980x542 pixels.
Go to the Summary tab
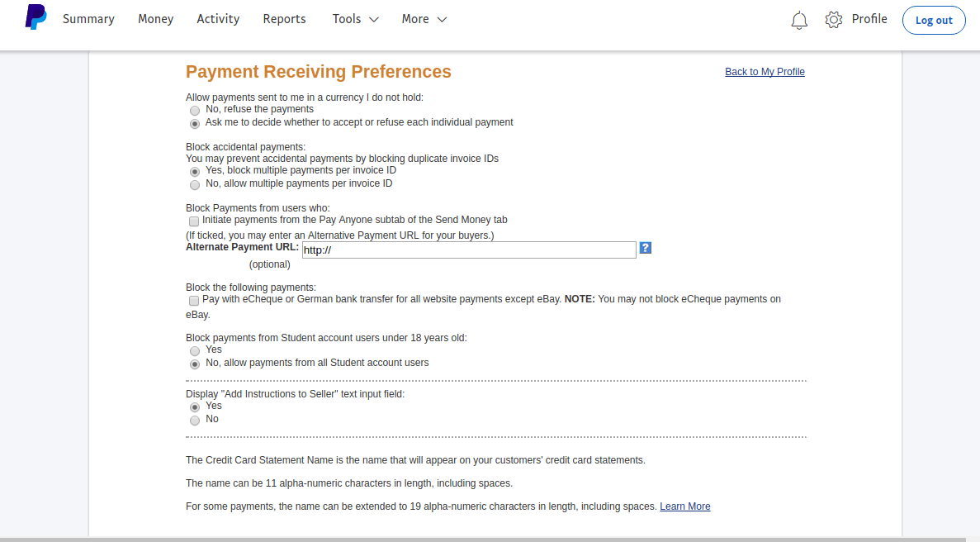coord(88,18)
